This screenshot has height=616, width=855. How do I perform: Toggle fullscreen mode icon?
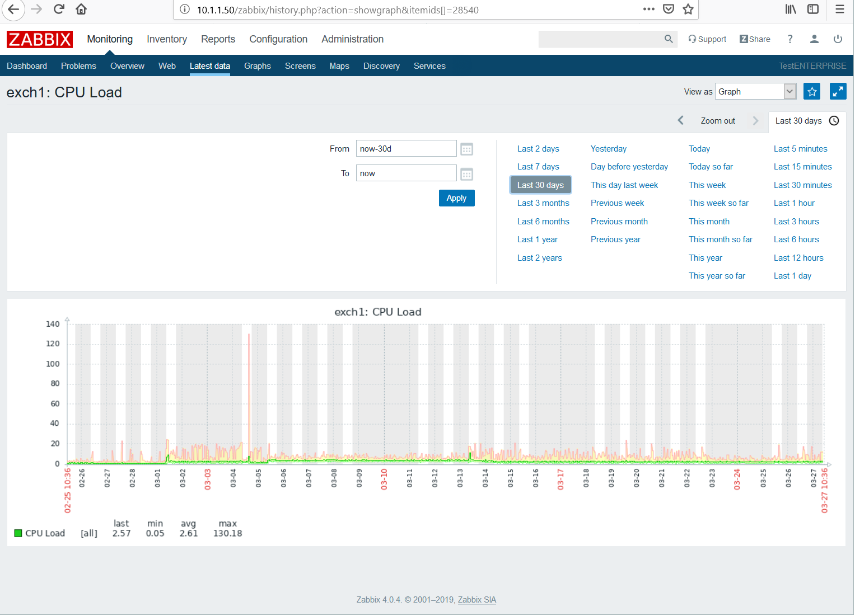click(x=838, y=91)
